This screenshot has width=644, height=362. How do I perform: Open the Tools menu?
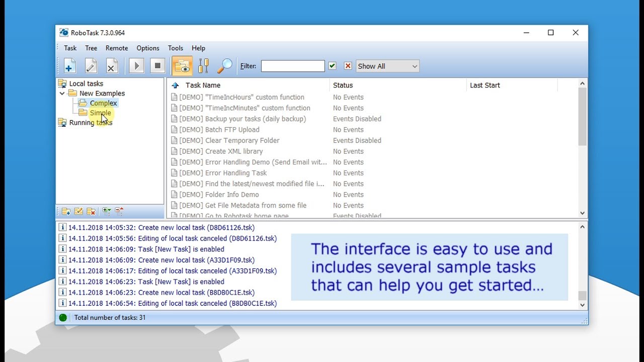176,48
